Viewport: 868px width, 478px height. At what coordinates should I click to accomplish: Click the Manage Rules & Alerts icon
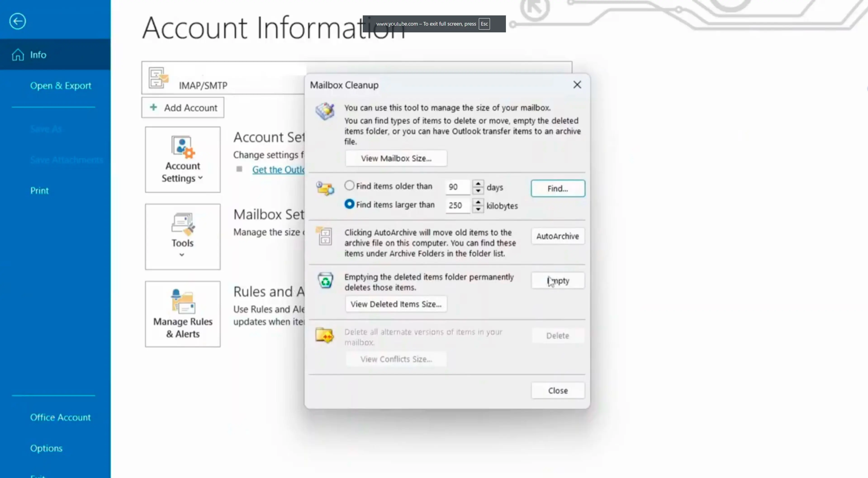click(183, 301)
